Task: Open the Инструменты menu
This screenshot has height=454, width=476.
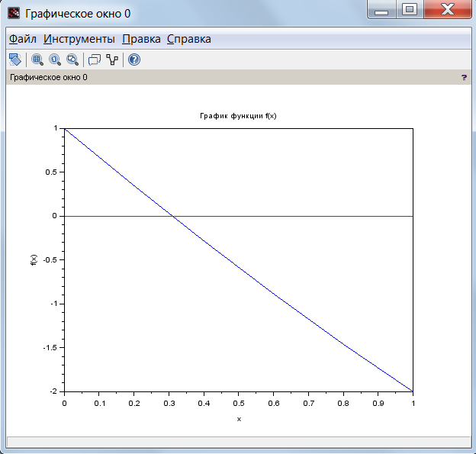Action: (x=79, y=39)
